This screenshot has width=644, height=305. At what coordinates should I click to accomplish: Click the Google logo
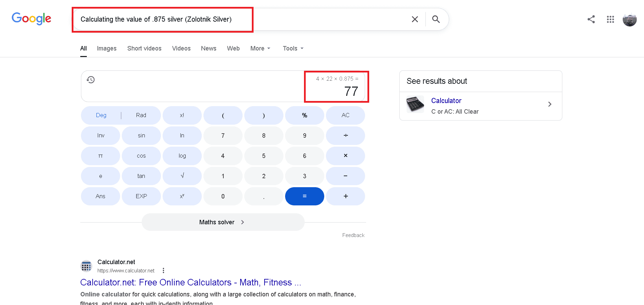(x=32, y=19)
